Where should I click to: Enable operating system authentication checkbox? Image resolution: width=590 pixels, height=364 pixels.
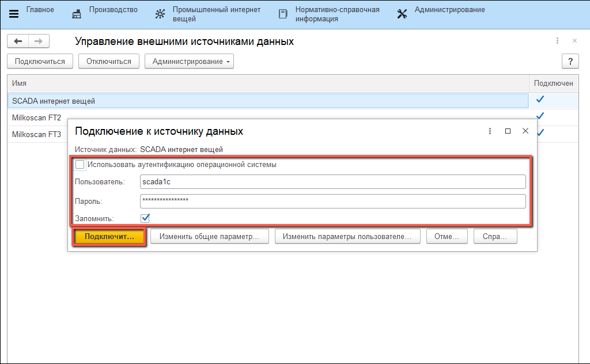click(80, 165)
